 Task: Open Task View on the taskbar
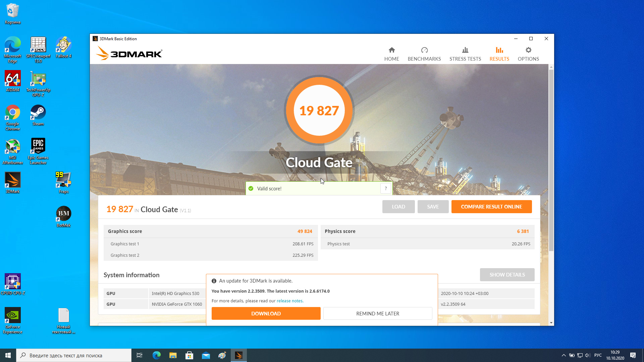(140, 355)
